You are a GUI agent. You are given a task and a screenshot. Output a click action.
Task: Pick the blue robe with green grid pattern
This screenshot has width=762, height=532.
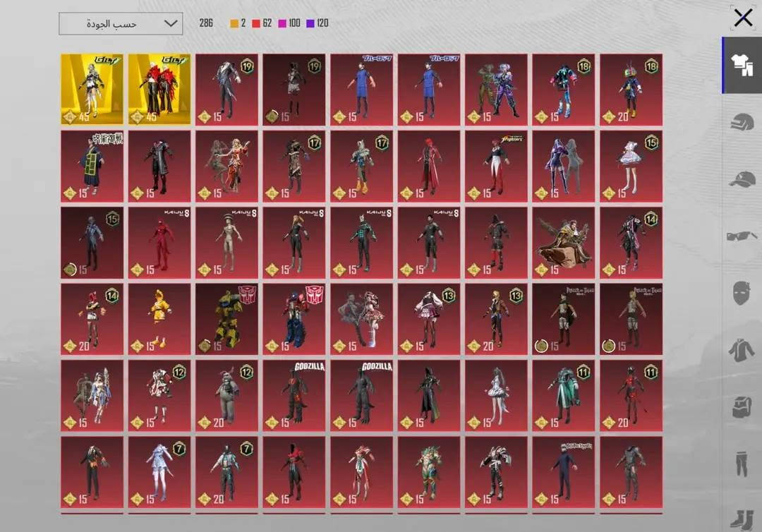click(92, 166)
